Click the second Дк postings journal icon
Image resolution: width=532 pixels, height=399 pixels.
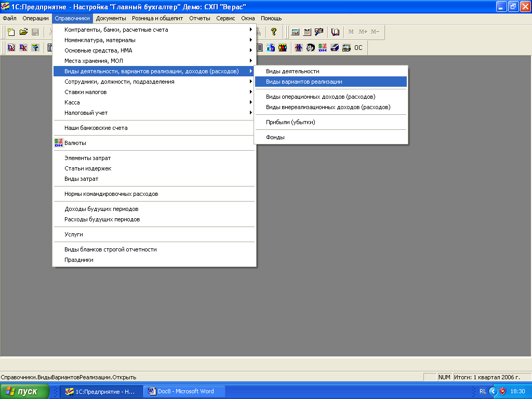point(23,47)
